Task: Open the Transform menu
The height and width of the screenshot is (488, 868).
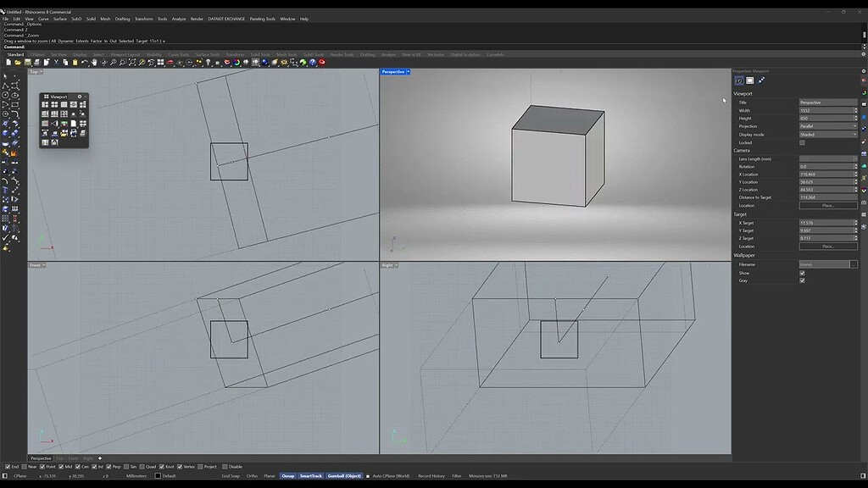Action: pyautogui.click(x=143, y=18)
